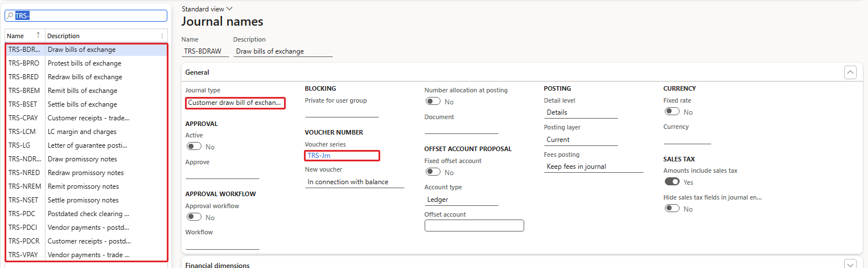Click the Description field Draw bills of exchange
This screenshot has height=268, width=868.
(282, 51)
